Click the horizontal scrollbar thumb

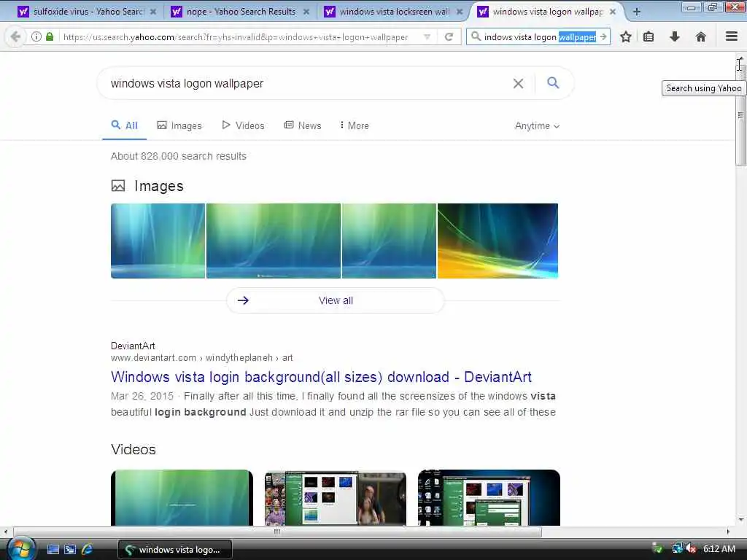[277, 532]
